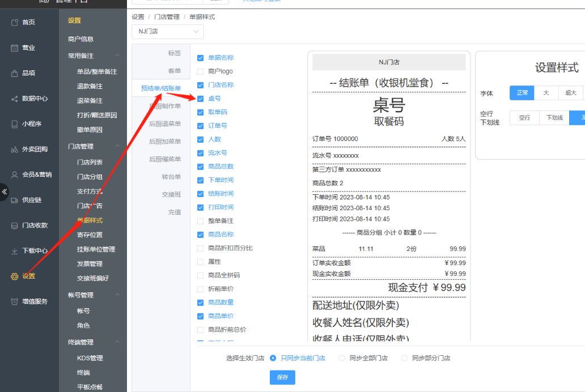This screenshot has width=585, height=392.
Task: Uncheck the 单据名称 checkbox
Action: point(200,58)
